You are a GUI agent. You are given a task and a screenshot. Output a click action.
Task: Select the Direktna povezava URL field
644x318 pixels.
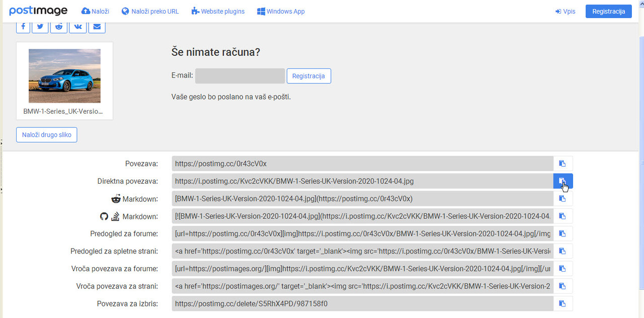(362, 181)
